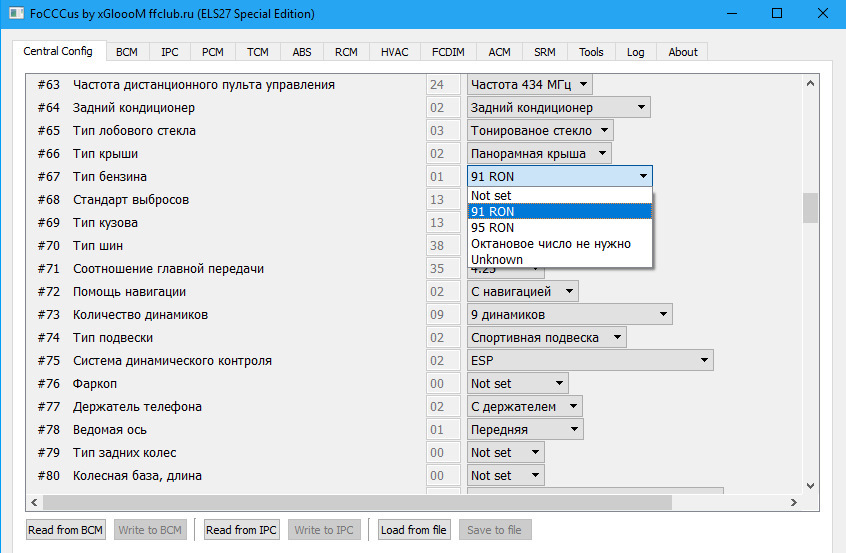The width and height of the screenshot is (846, 553).
Task: Open the SRM tab
Action: [544, 52]
